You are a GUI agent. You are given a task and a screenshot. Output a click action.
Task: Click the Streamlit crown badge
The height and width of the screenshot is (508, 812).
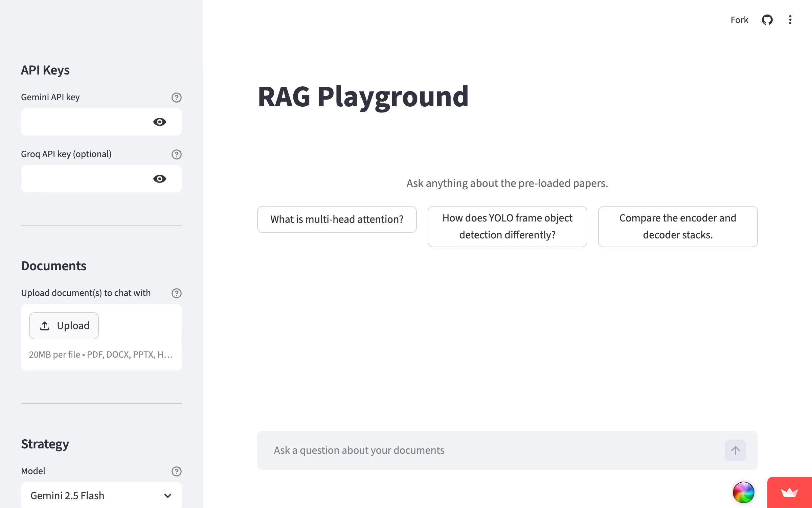[x=789, y=492]
